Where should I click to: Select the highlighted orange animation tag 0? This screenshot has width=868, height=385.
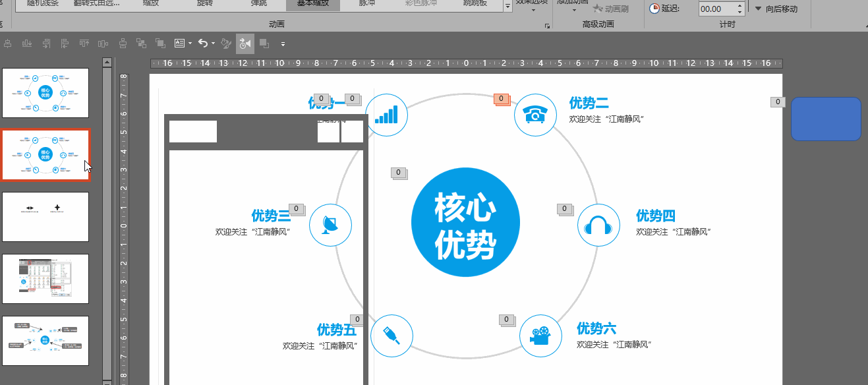(x=501, y=99)
